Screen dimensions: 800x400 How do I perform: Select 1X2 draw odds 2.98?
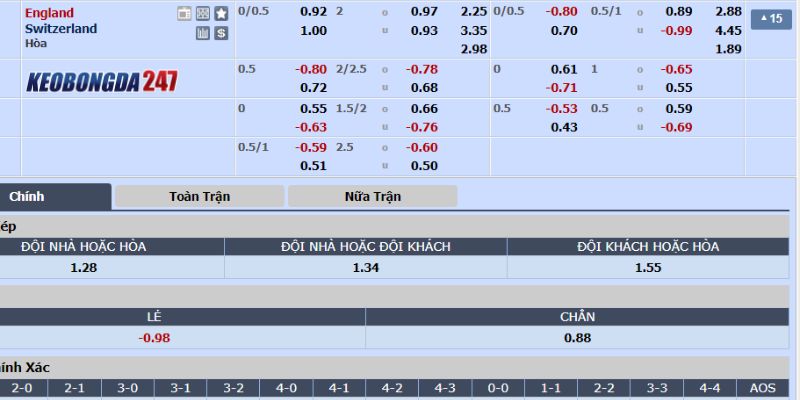[x=473, y=49]
